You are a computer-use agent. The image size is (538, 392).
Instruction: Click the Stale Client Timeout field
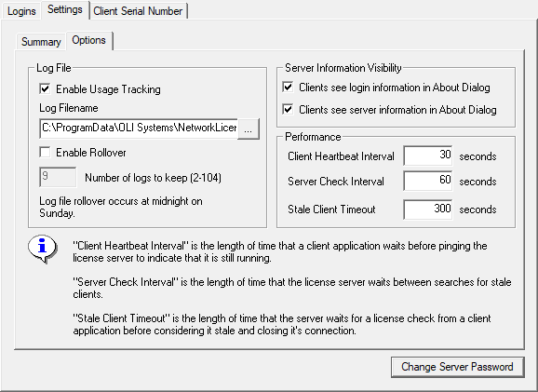coord(428,210)
